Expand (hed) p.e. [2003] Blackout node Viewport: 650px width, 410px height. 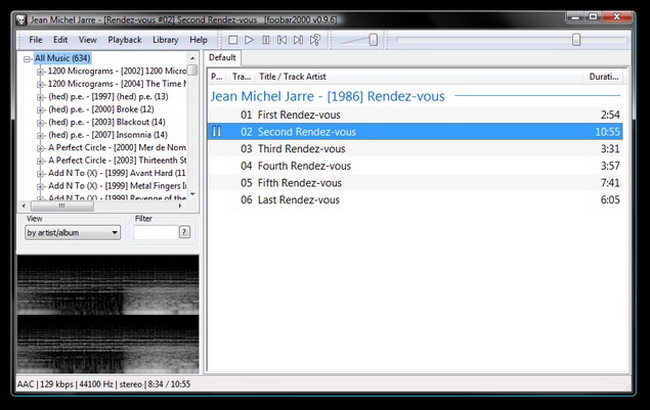[40, 123]
